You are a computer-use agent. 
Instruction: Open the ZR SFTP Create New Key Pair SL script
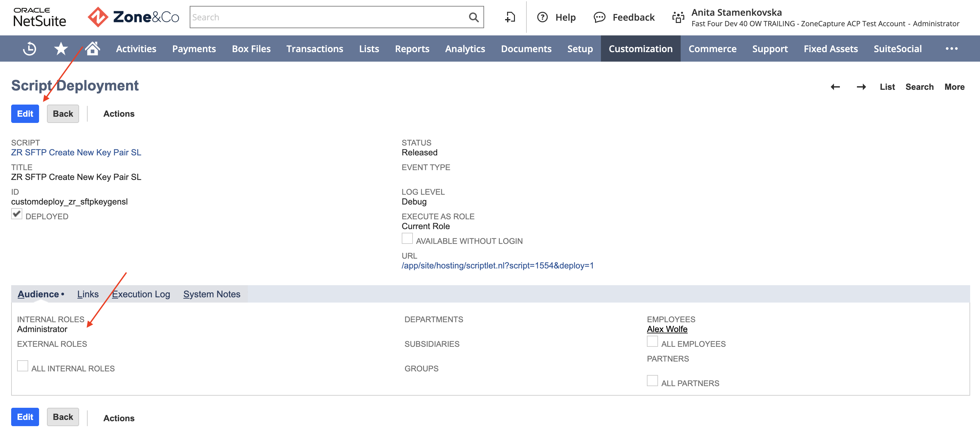point(76,152)
